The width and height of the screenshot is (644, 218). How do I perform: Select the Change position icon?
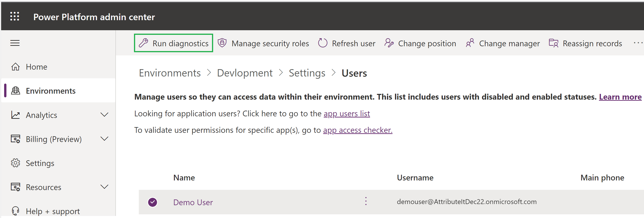click(x=389, y=43)
